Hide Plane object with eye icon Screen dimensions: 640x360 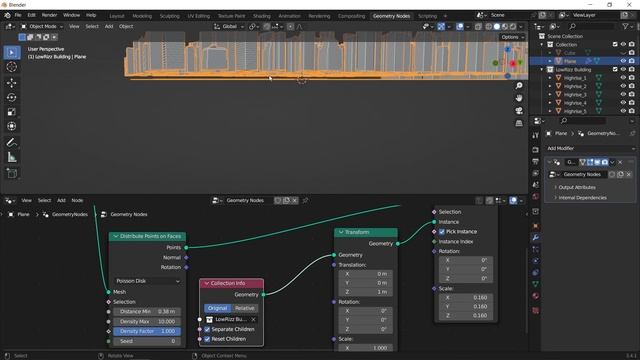click(x=623, y=61)
